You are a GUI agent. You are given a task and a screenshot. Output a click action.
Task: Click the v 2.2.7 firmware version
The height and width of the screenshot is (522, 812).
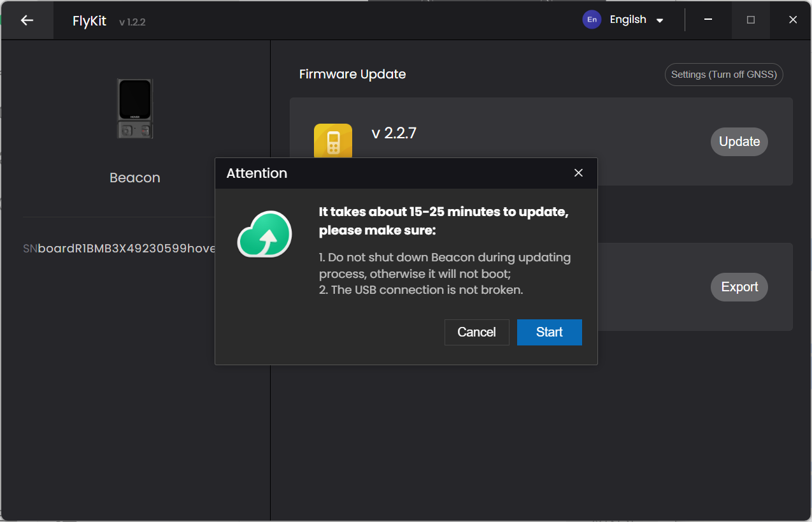click(x=394, y=133)
